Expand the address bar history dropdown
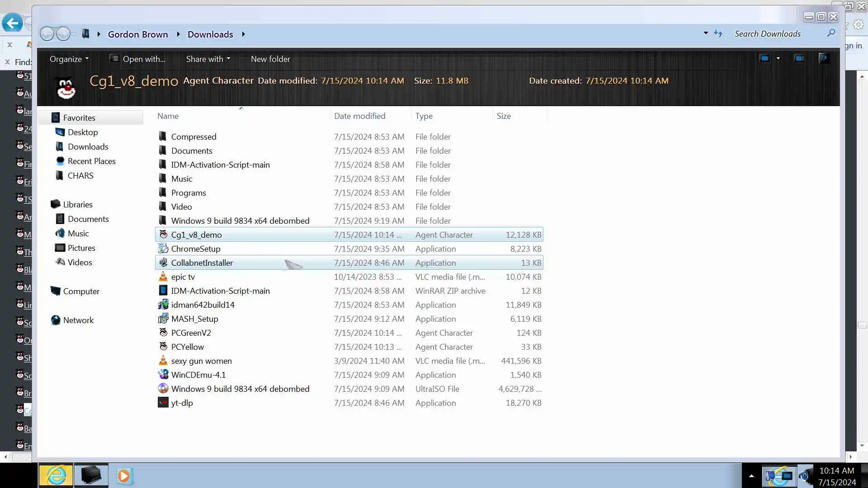Screen dimensions: 868x488 (706, 33)
